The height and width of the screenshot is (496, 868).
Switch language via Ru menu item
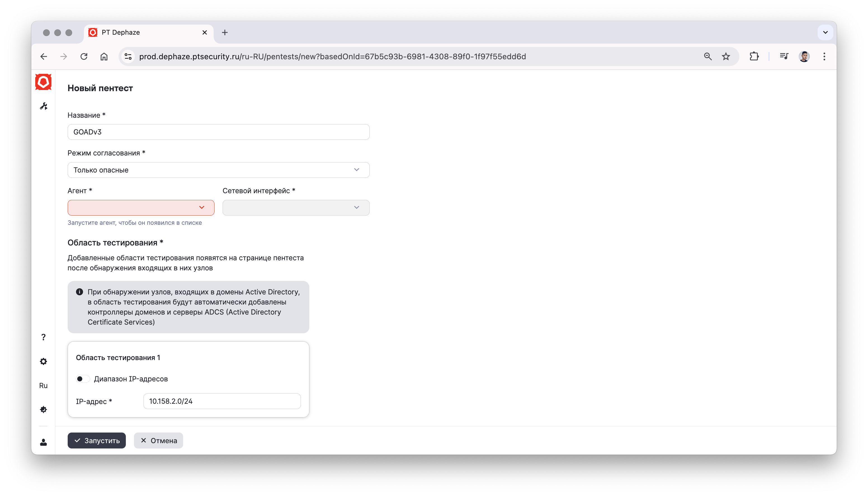click(x=43, y=386)
